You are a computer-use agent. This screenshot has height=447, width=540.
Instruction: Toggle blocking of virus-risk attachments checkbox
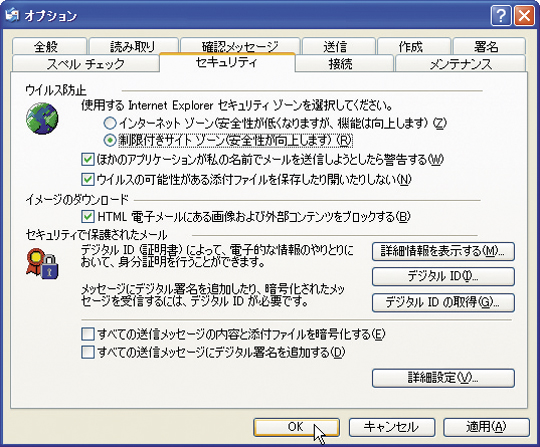point(87,179)
